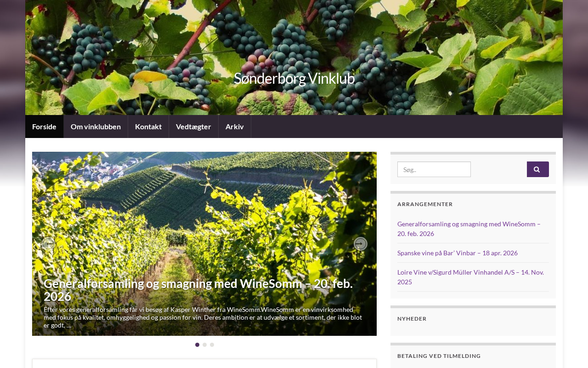The width and height of the screenshot is (588, 368).
Task: Open Generalforsamling og smagning sidebar link
Action: click(469, 229)
